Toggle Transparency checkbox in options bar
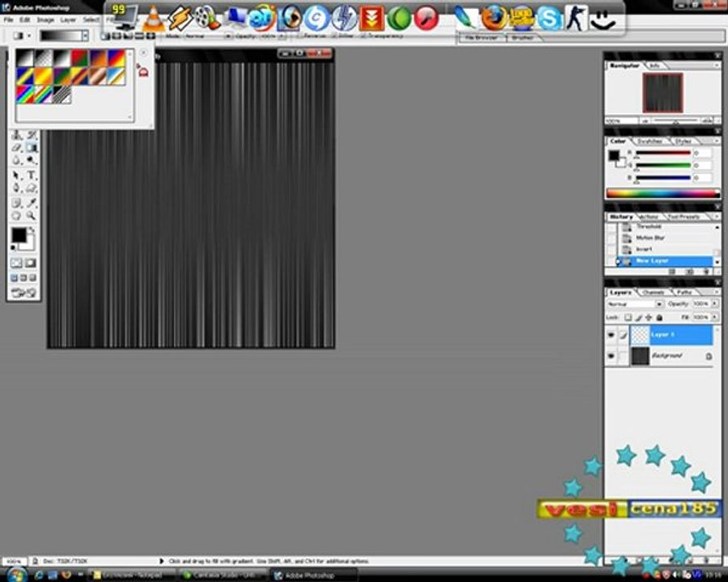This screenshot has width=728, height=582. pos(363,36)
